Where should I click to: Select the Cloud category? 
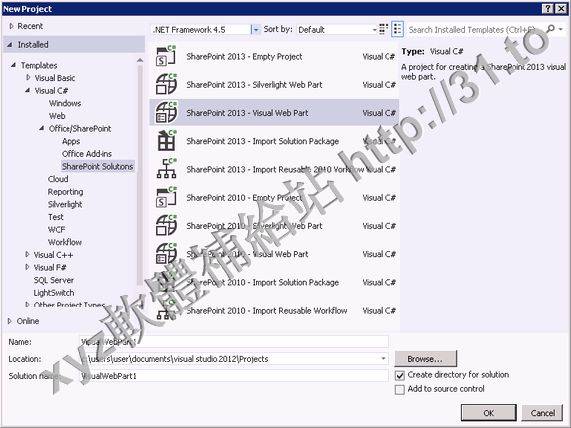(x=58, y=179)
